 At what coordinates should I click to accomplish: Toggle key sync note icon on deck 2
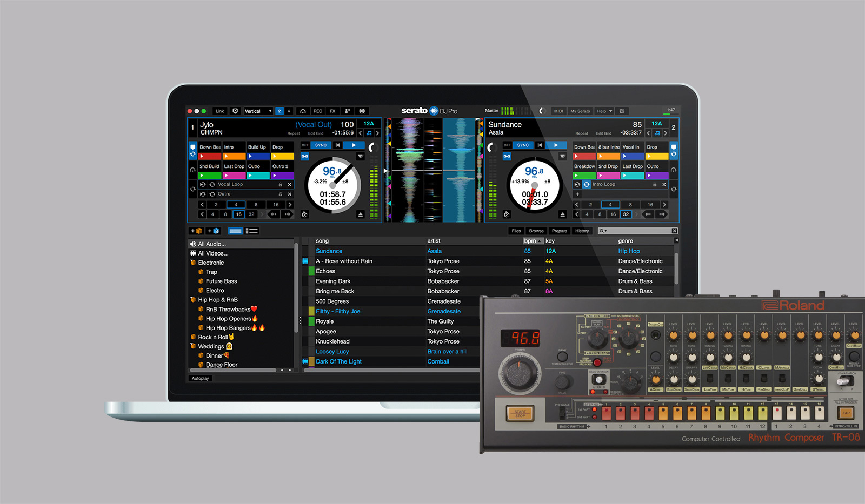657,133
